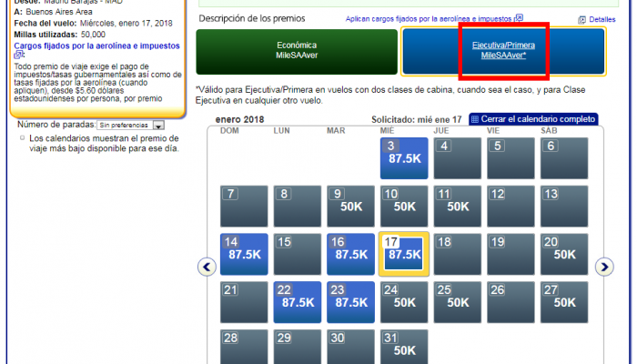Select January 16 at 87.5K
Screen dimensions: 637x364
click(x=350, y=254)
